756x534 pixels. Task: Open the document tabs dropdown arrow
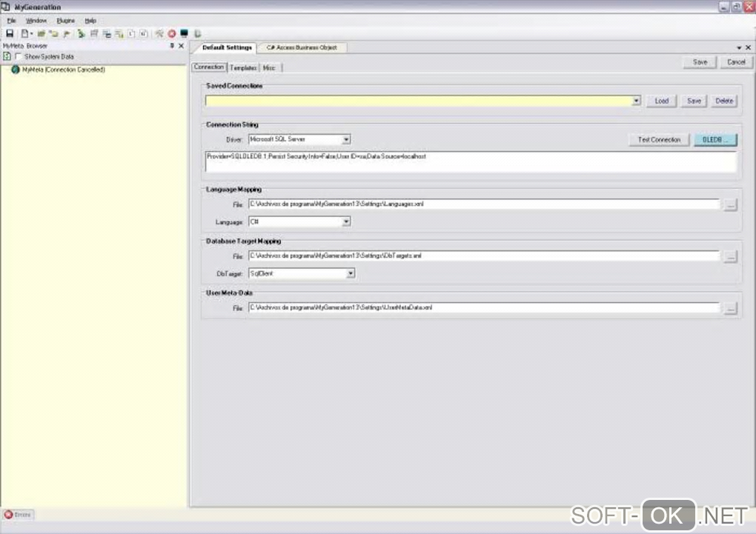click(739, 47)
